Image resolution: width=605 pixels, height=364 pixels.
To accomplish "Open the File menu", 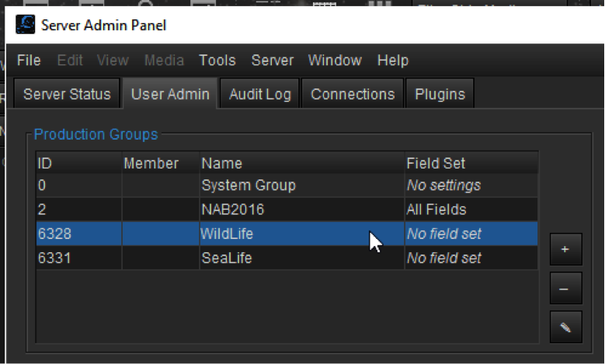I will [x=29, y=61].
